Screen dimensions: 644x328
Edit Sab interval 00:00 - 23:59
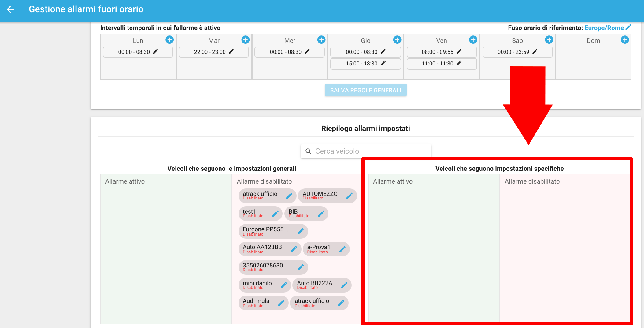pos(535,51)
